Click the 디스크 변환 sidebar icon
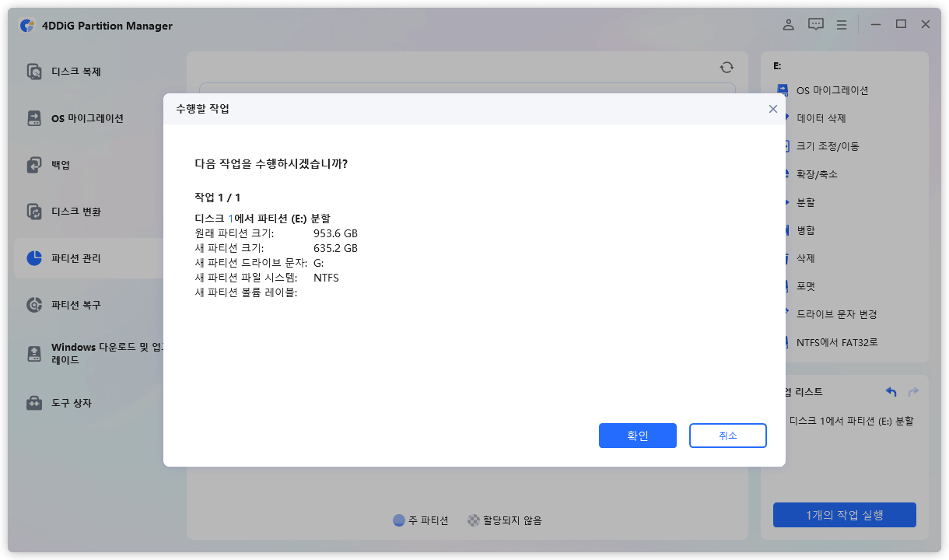This screenshot has width=949, height=560. click(34, 212)
